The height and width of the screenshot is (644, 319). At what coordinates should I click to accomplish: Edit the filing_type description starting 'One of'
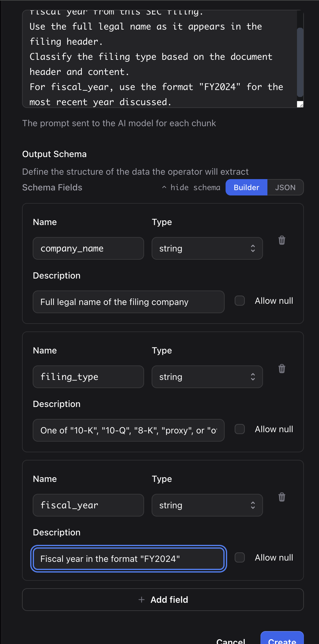(x=129, y=430)
